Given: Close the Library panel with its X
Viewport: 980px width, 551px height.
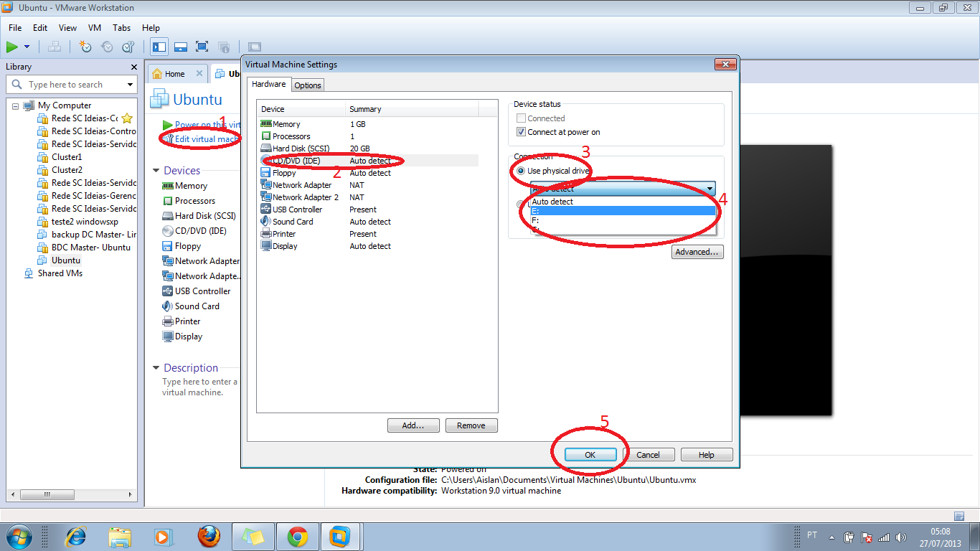Looking at the screenshot, I should click(x=134, y=67).
